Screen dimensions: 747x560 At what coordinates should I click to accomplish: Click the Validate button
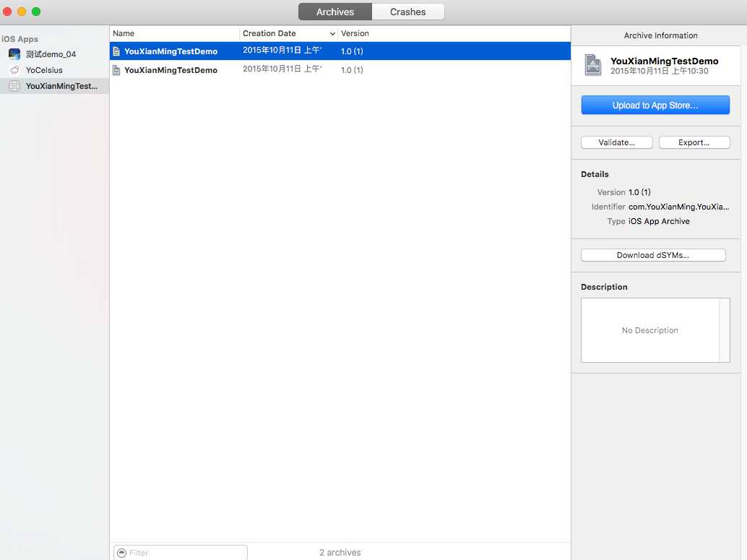point(616,142)
